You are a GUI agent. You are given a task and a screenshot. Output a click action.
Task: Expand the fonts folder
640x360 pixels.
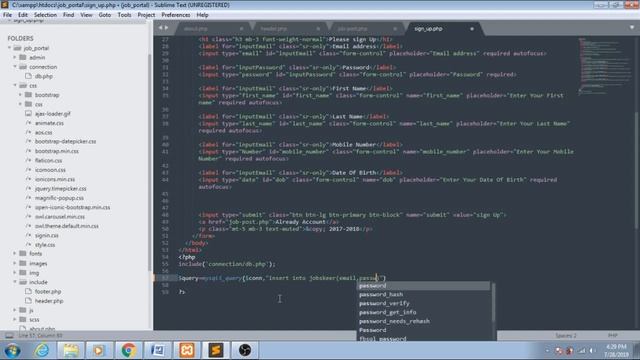(x=15, y=253)
